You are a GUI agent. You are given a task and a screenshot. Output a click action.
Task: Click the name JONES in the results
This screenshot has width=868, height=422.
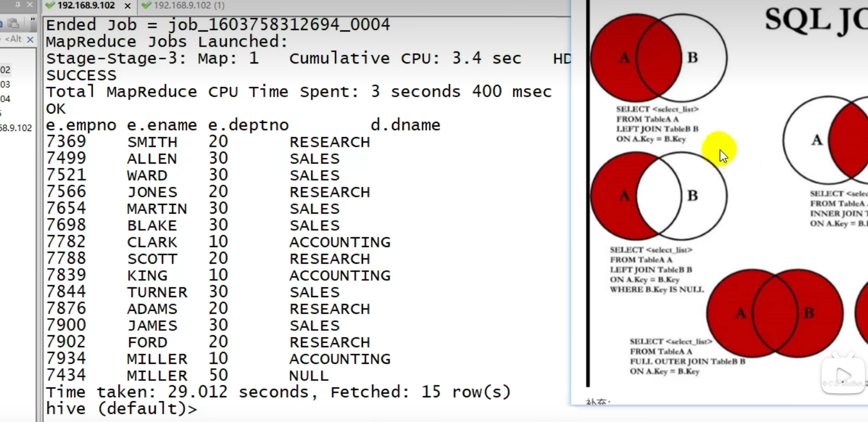[153, 192]
